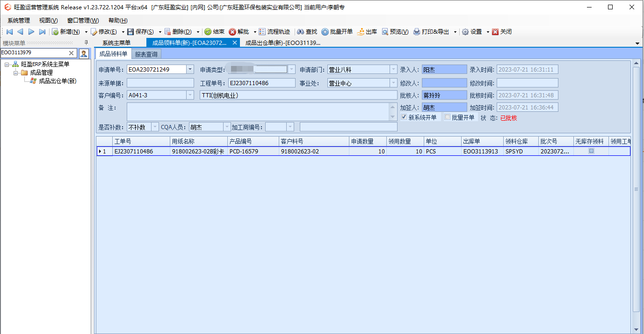644x334 pixels.
Task: Click the 工程单号 input field
Action: (x=261, y=83)
